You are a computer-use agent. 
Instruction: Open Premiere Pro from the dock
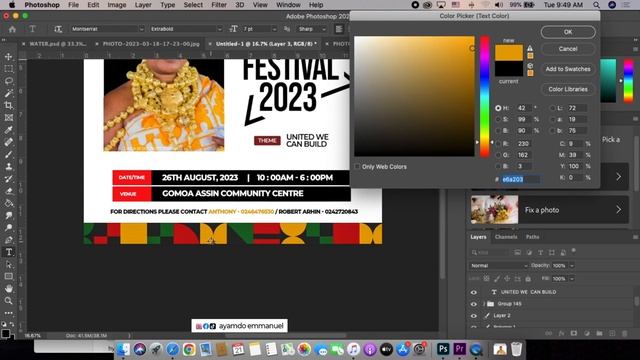(x=460, y=349)
